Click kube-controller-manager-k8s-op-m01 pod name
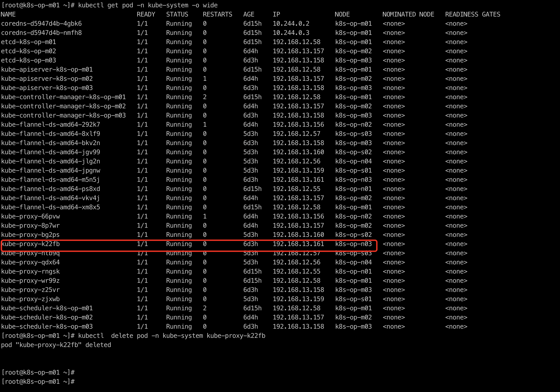 (63, 97)
